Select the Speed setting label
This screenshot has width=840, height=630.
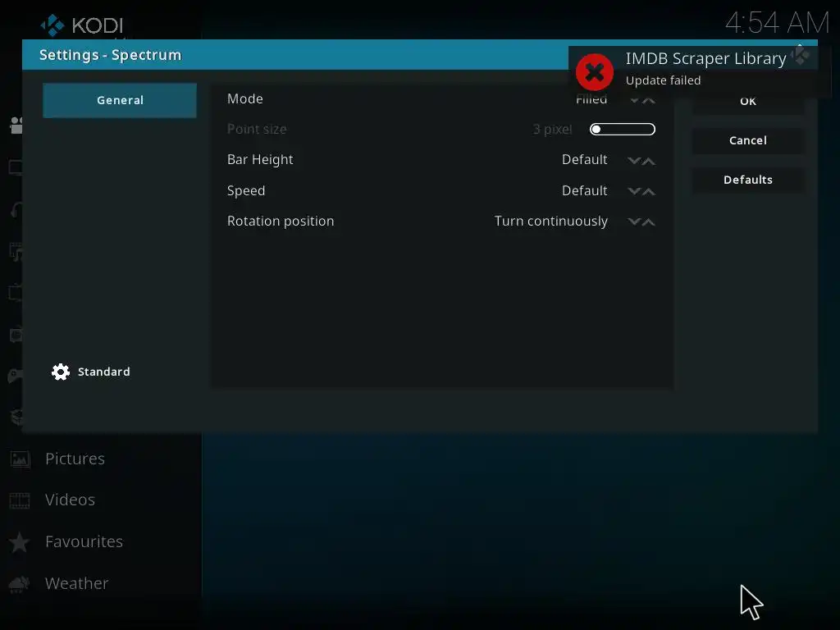tap(246, 190)
